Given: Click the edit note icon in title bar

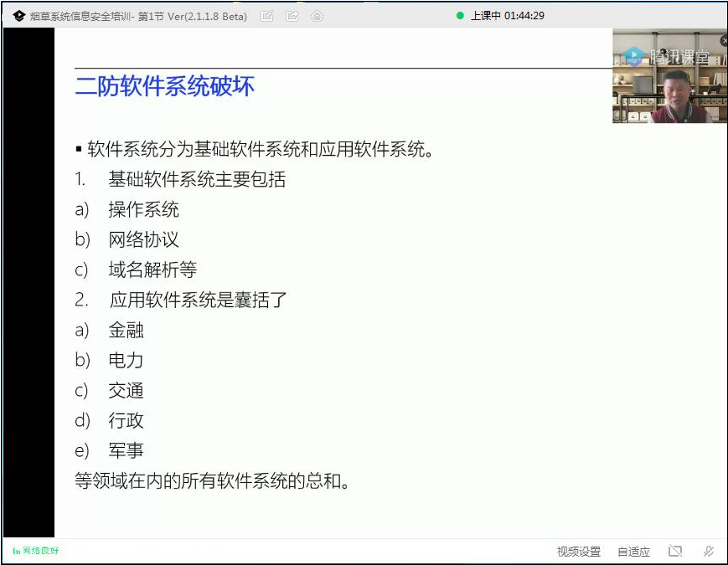Looking at the screenshot, I should pos(267,16).
